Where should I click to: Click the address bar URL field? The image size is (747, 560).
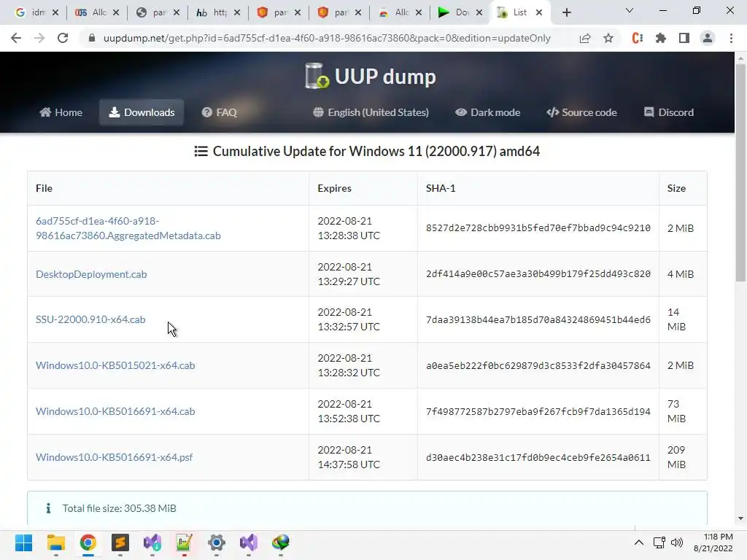click(327, 38)
